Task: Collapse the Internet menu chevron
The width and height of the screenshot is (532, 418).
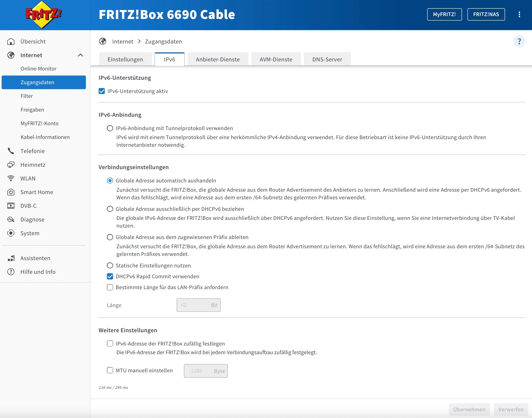Action: coord(80,55)
